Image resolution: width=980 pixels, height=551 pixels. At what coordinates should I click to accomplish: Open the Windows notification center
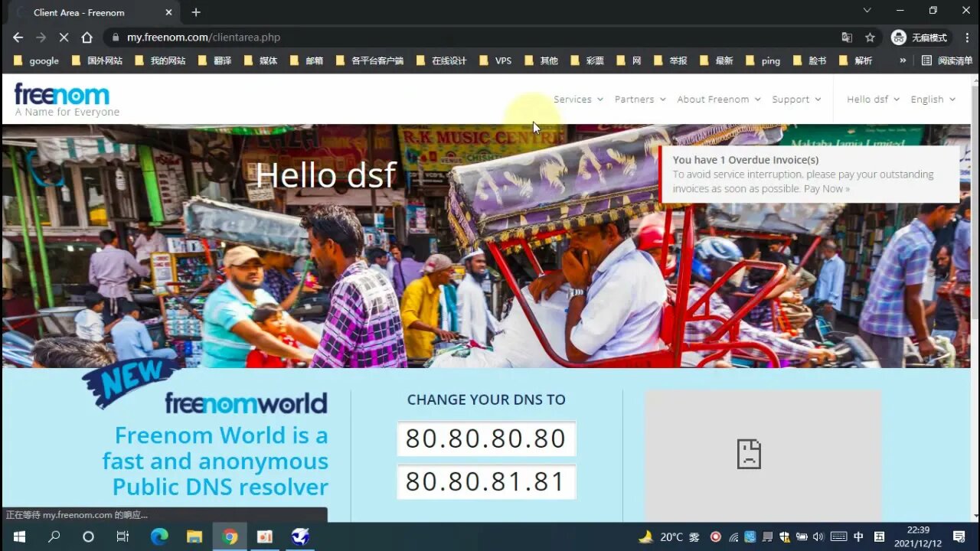[x=959, y=536]
